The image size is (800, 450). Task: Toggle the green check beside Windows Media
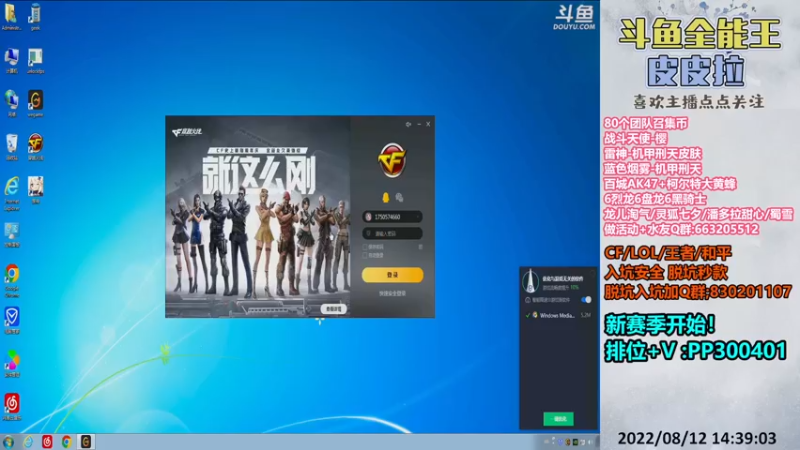[528, 315]
